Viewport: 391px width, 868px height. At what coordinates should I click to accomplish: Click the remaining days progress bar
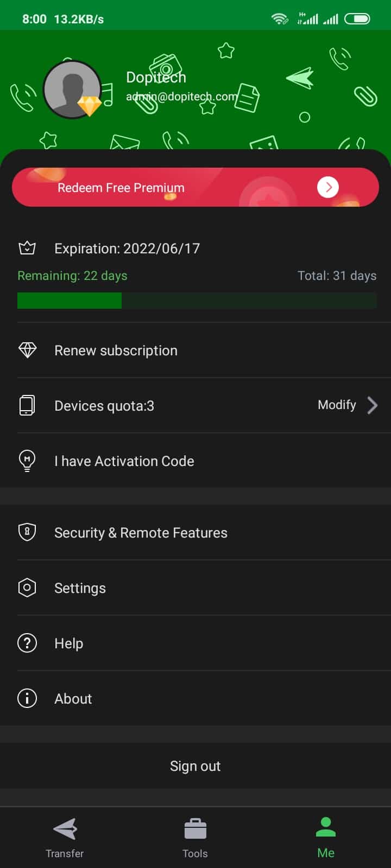[x=197, y=301]
